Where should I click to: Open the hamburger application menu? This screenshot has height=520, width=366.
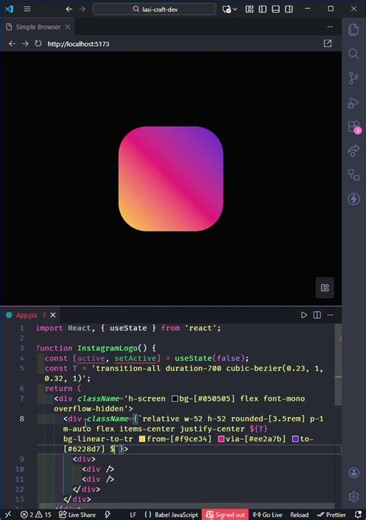[x=27, y=9]
